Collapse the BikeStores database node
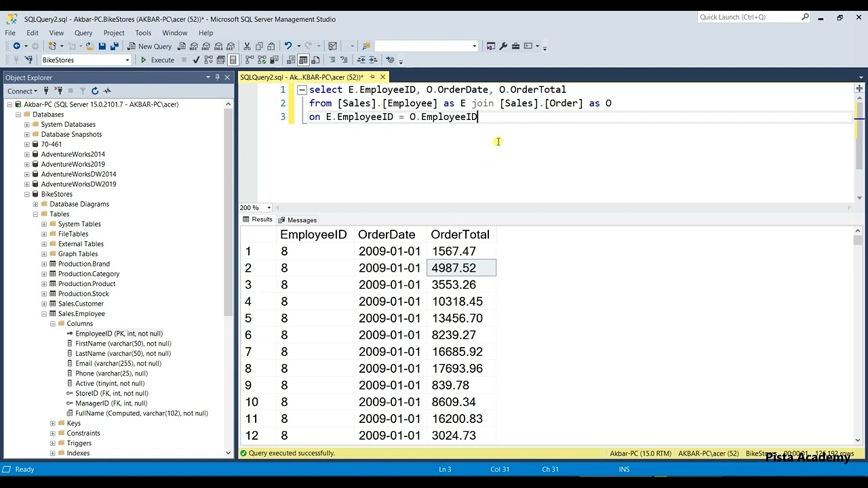 pyautogui.click(x=27, y=194)
